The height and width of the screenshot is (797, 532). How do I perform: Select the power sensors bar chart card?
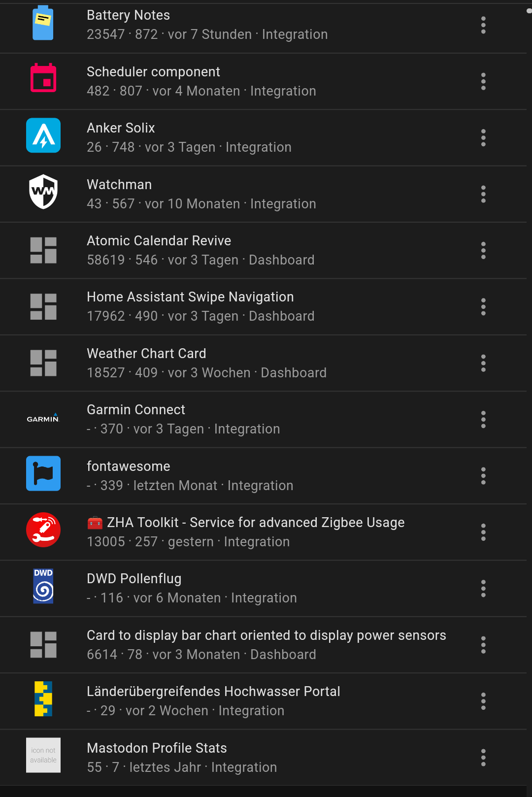266,635
